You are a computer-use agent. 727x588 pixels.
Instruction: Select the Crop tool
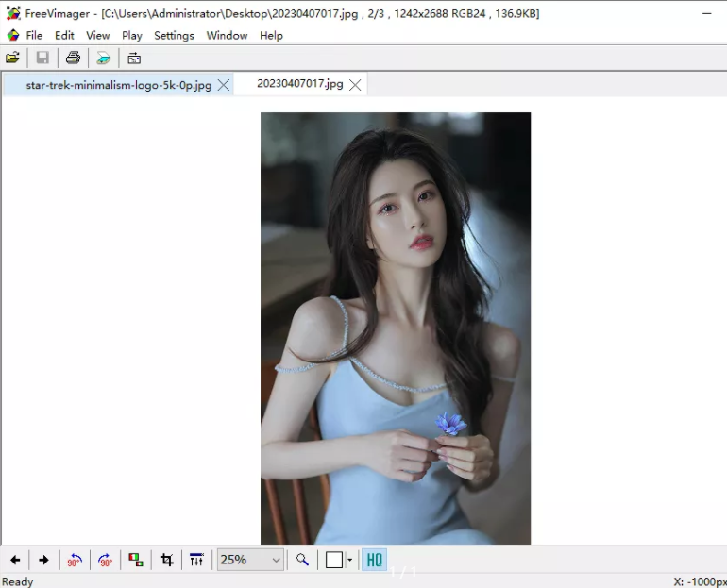(x=167, y=560)
